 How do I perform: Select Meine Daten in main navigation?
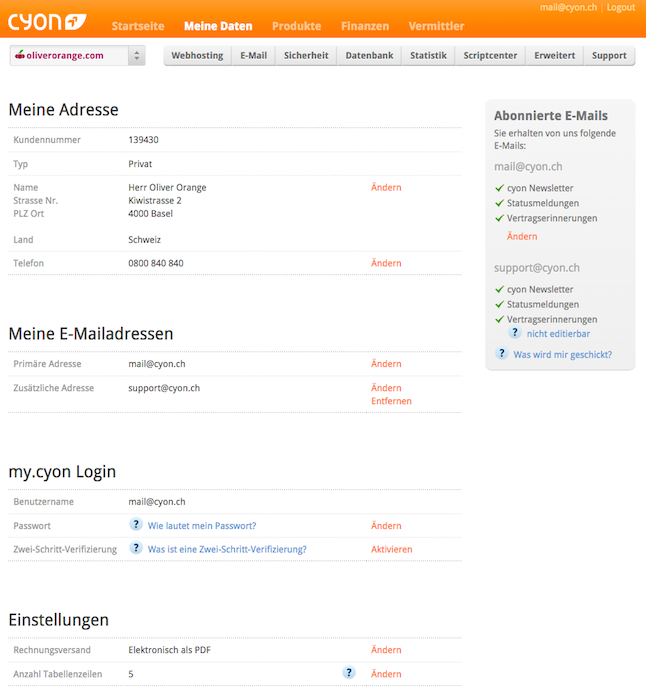(218, 26)
